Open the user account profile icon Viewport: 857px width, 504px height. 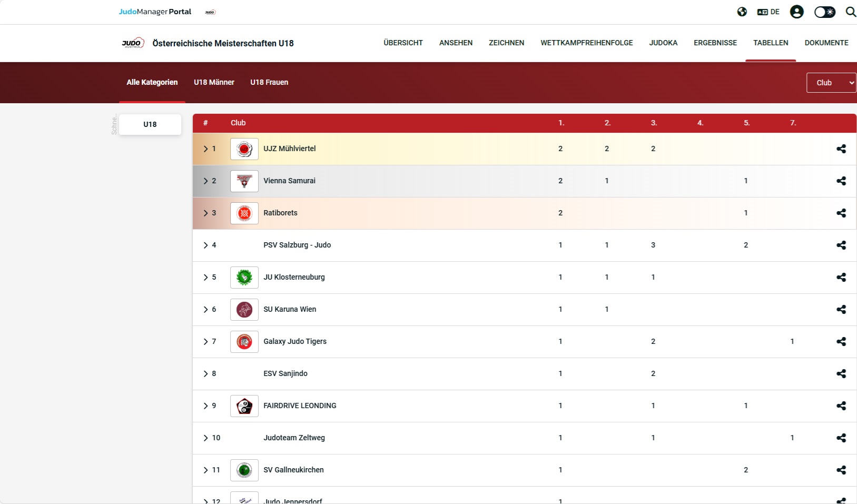[796, 12]
